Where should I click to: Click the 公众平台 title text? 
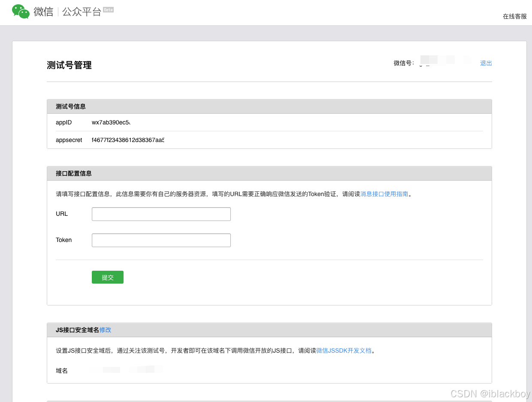pyautogui.click(x=82, y=12)
